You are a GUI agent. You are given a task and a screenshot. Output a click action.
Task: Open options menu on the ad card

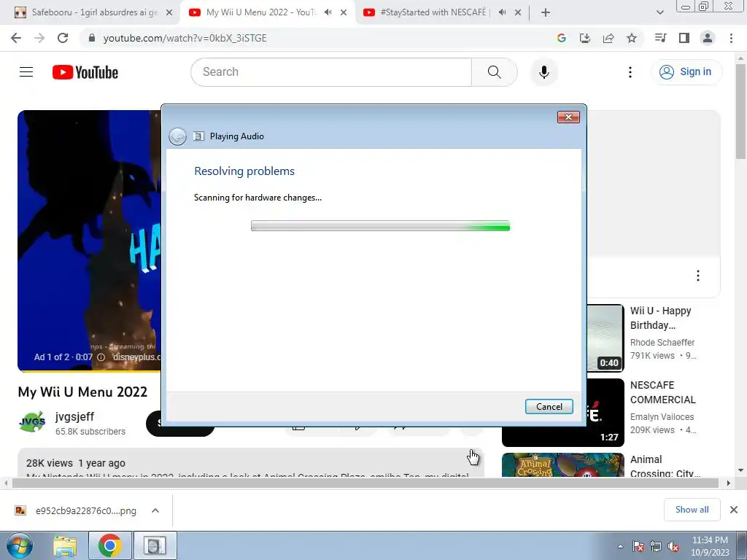click(x=698, y=276)
